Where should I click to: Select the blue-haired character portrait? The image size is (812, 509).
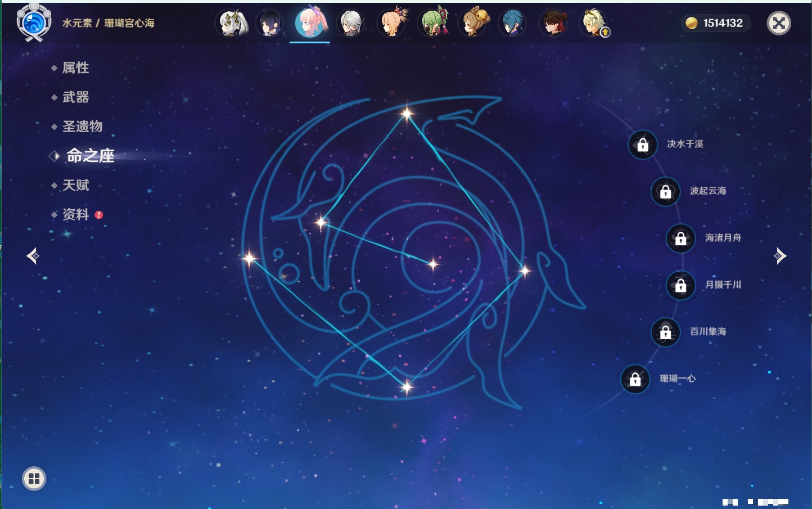click(x=513, y=24)
